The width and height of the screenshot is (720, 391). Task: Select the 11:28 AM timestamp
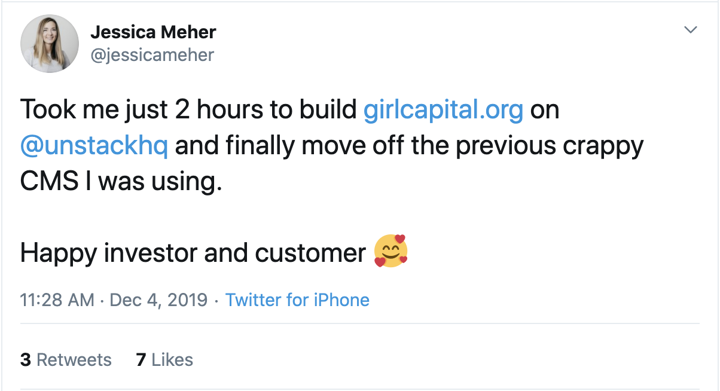coord(57,300)
